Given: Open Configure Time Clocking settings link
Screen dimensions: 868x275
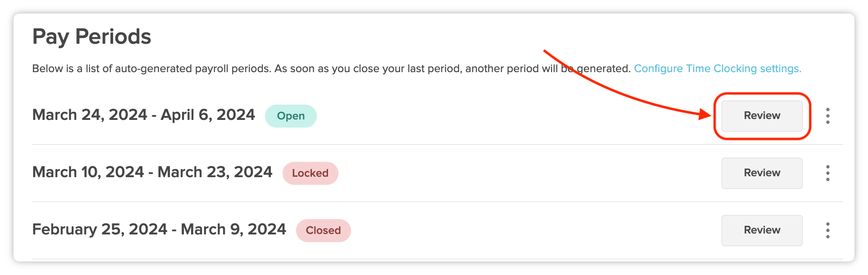Looking at the screenshot, I should (x=717, y=69).
